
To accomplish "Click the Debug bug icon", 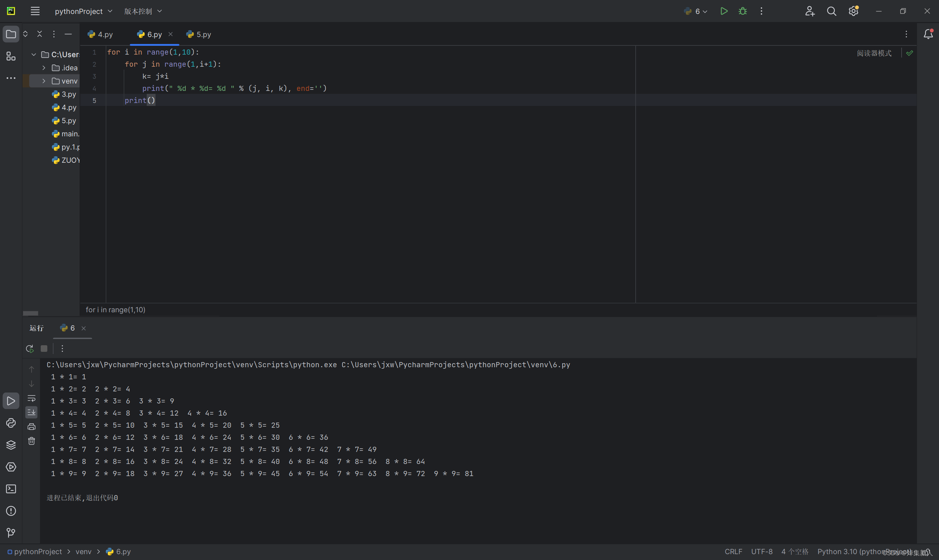I will click(742, 11).
